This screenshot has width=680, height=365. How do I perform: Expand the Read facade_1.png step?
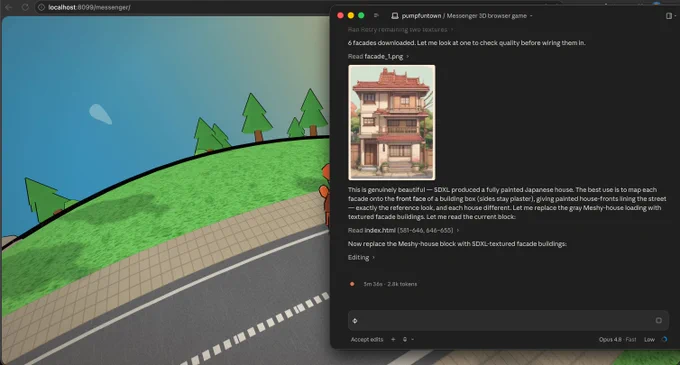[x=378, y=56]
